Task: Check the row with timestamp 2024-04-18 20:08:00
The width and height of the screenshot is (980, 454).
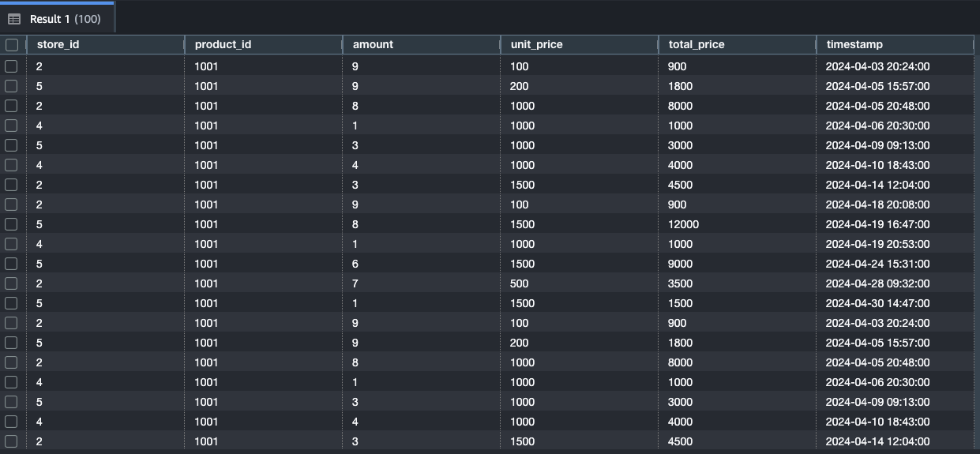Action: [11, 204]
